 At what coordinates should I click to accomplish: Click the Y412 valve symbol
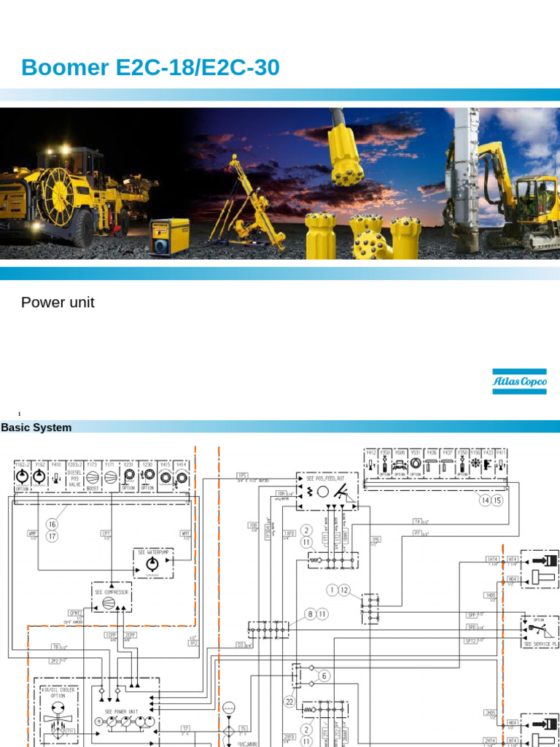371,464
